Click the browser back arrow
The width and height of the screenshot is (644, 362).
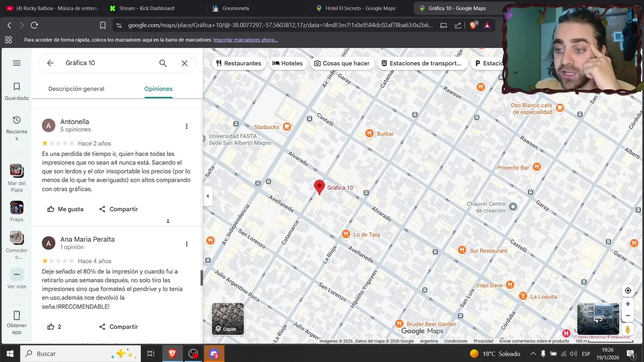point(9,25)
